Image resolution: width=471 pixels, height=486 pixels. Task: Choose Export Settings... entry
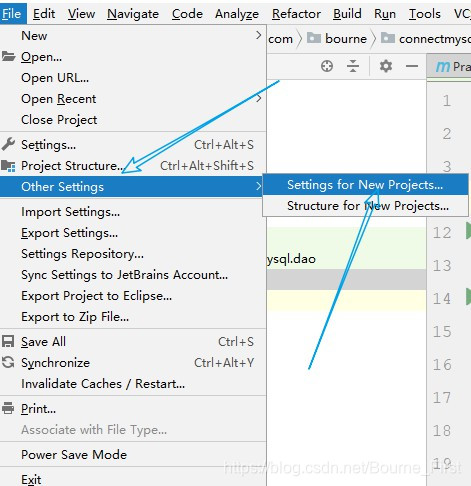pos(133,233)
